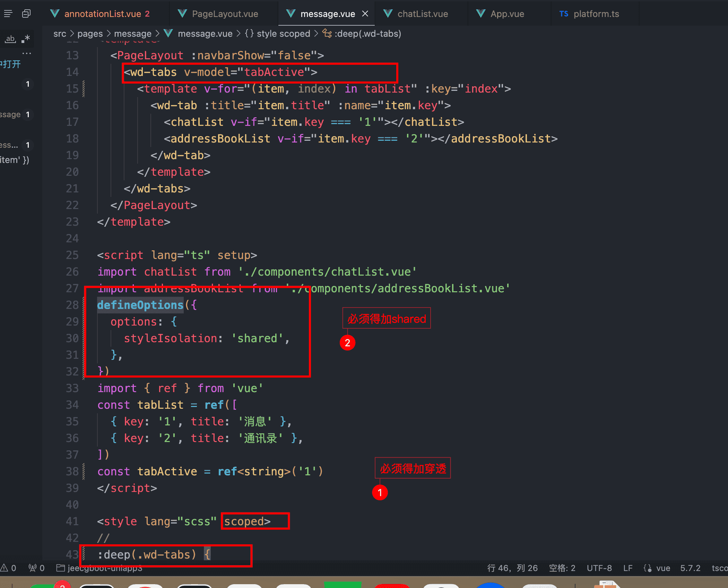Click the 空格: 2 indentation setting
Screen dimensions: 728x588
coord(562,568)
